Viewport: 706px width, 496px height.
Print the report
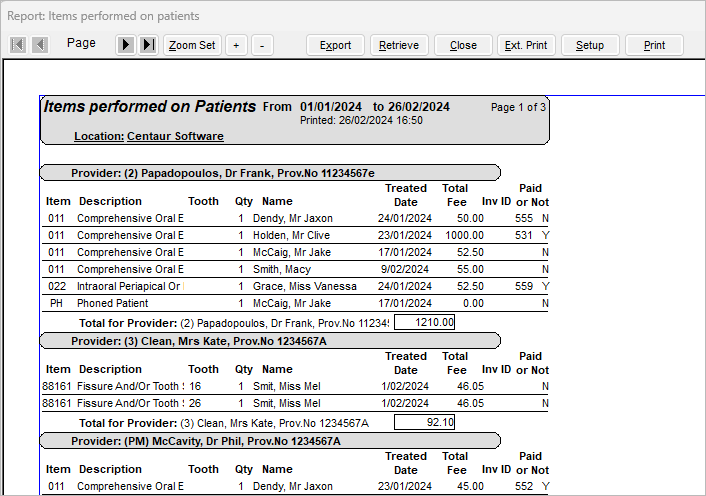654,45
